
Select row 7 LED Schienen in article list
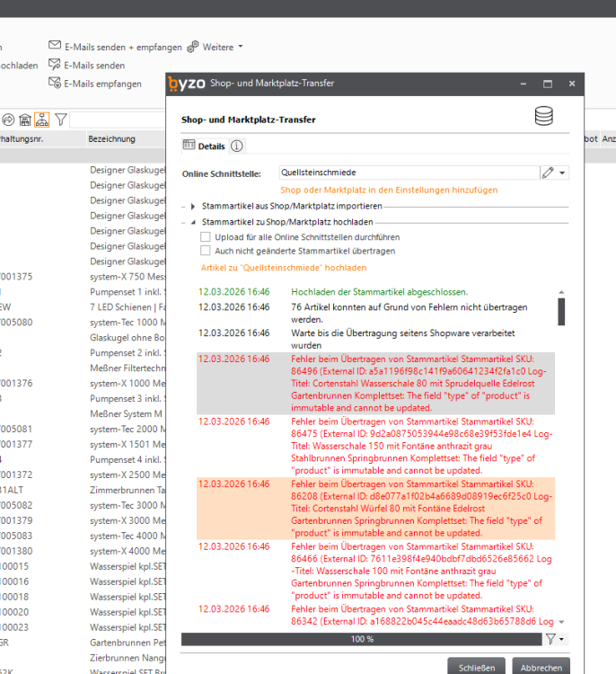pos(83,307)
